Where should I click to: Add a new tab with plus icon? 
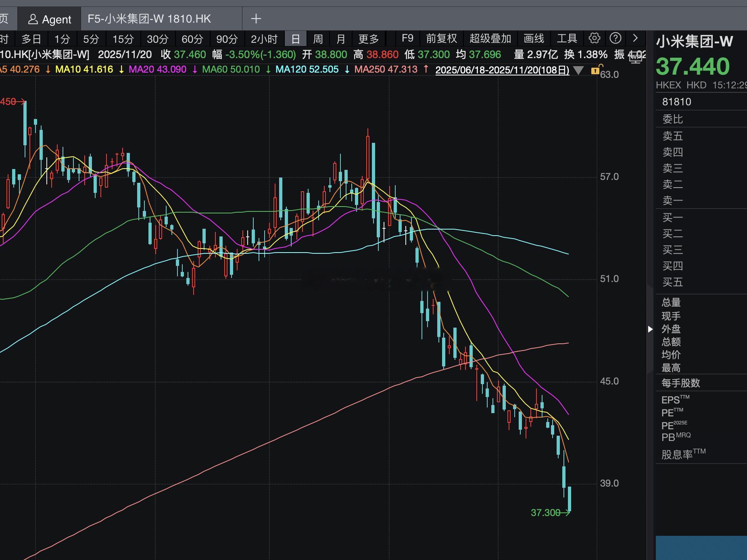[256, 19]
